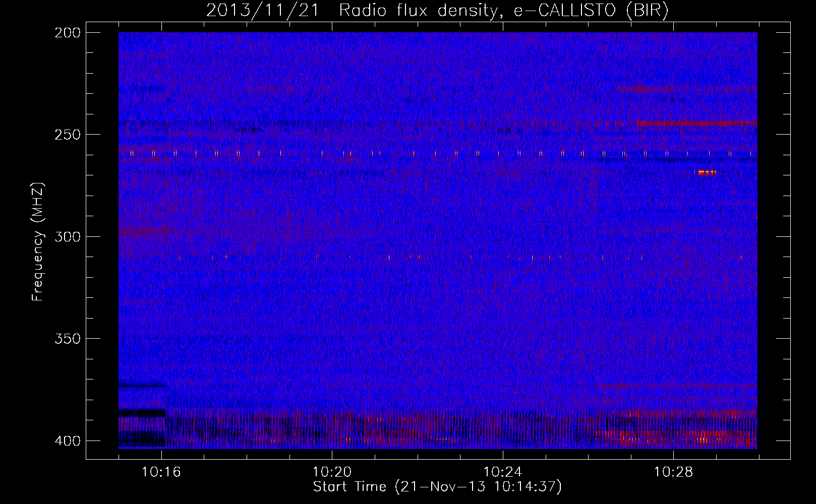The height and width of the screenshot is (504, 816).
Task: Click the 350 frequency tick label
Action: coord(67,339)
